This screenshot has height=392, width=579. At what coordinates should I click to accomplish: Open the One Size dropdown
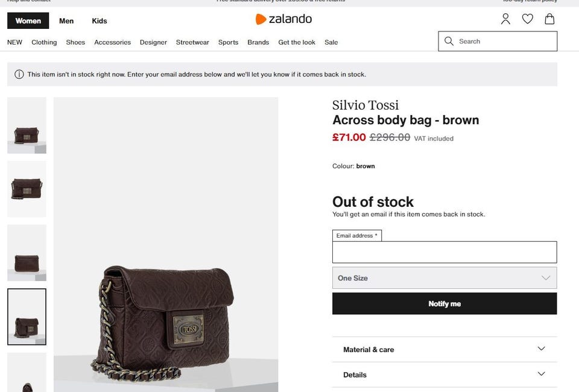444,278
